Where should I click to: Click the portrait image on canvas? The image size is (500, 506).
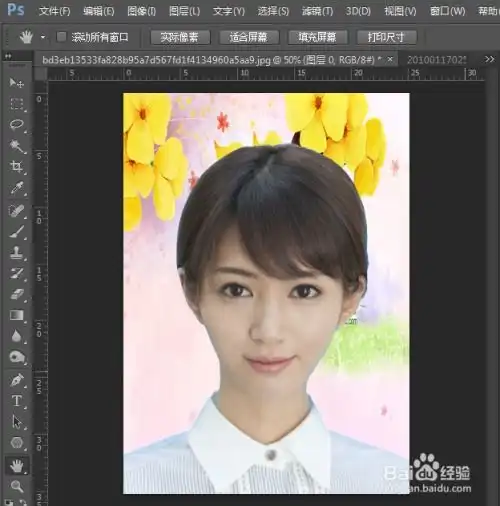[266, 293]
